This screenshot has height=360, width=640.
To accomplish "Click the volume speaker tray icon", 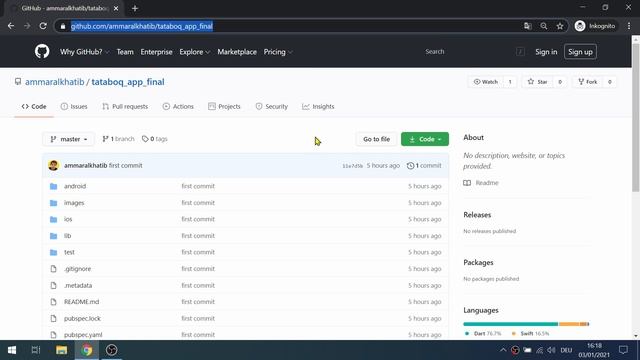I will click(x=551, y=350).
